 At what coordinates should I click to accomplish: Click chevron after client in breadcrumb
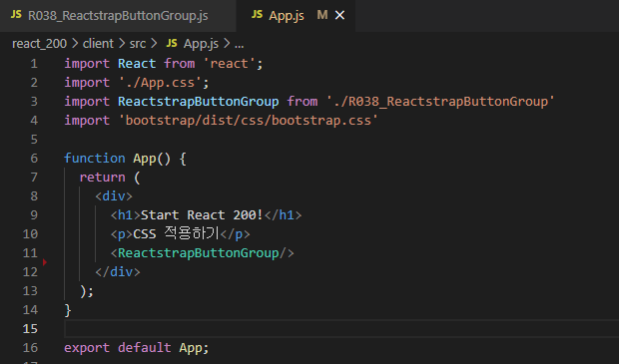click(x=122, y=43)
